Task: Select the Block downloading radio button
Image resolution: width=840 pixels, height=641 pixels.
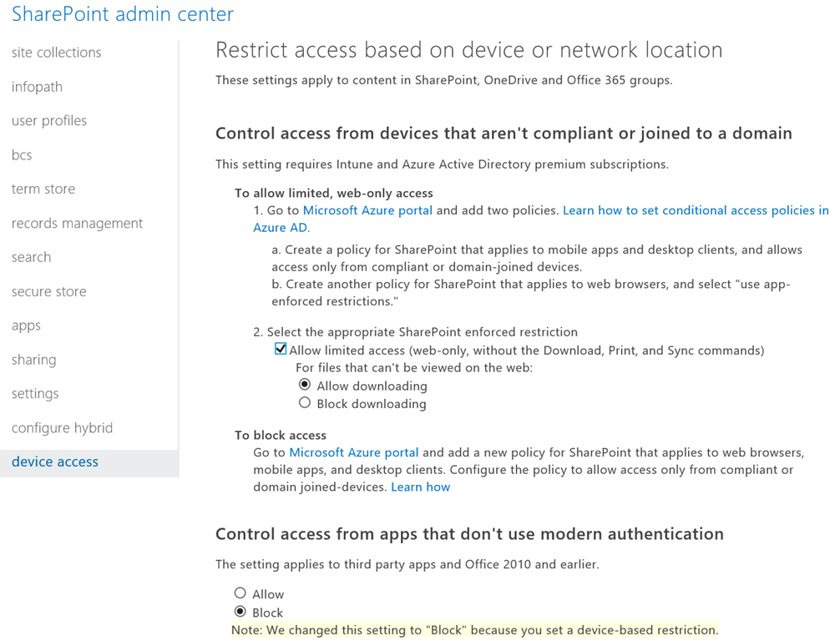Action: 305,403
